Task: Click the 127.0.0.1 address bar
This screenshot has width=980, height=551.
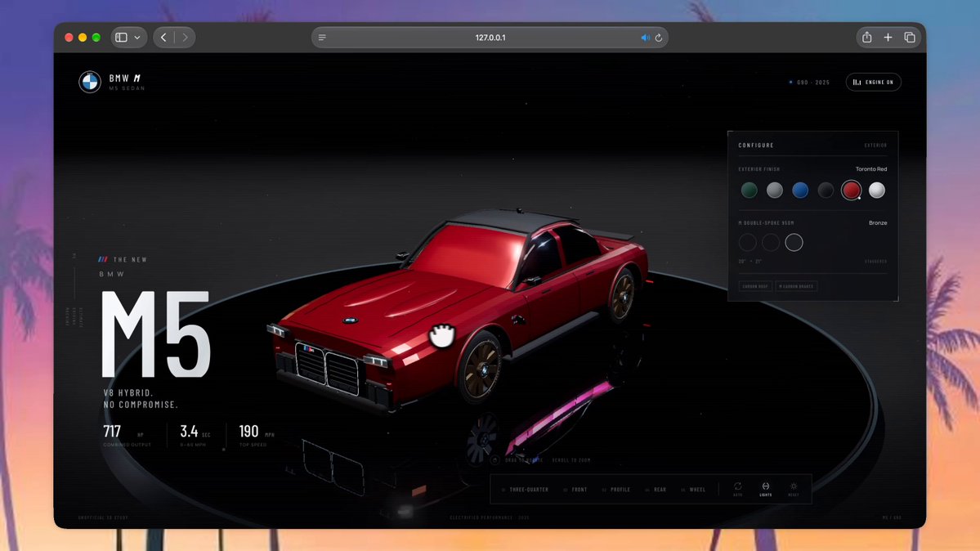Action: (490, 38)
